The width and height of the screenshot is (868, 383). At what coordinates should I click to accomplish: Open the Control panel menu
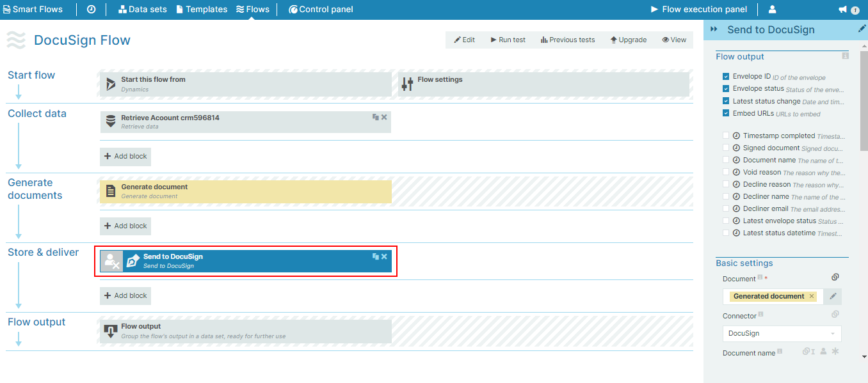tap(321, 10)
